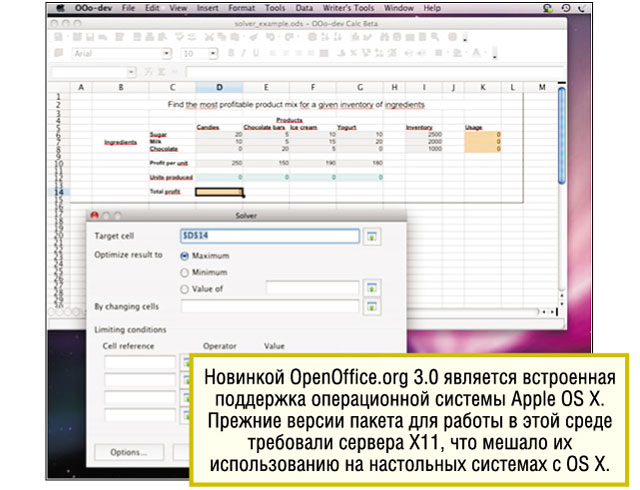Select the Maximum radio button
Screen dimensions: 640x490
[184, 256]
